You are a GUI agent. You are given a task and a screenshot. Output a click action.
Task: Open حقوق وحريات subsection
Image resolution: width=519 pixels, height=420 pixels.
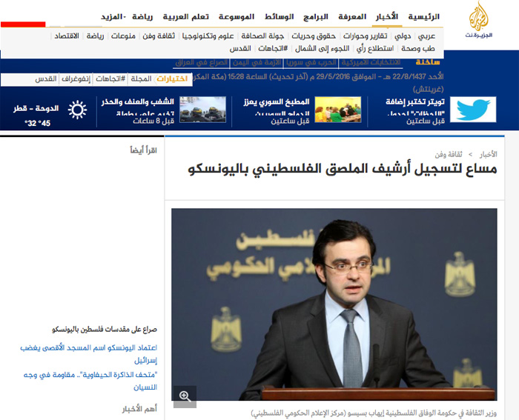(314, 36)
